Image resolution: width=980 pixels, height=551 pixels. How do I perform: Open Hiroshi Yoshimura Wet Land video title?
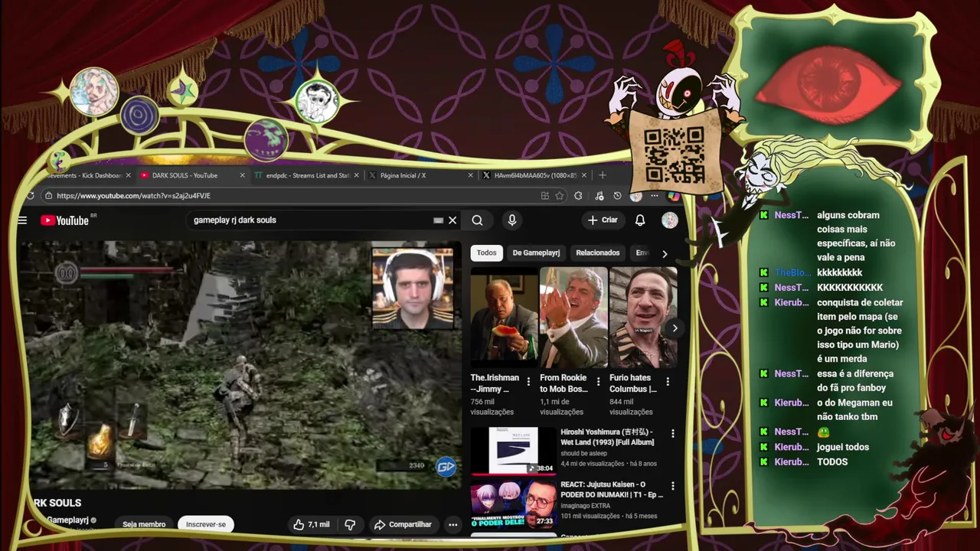(607, 437)
